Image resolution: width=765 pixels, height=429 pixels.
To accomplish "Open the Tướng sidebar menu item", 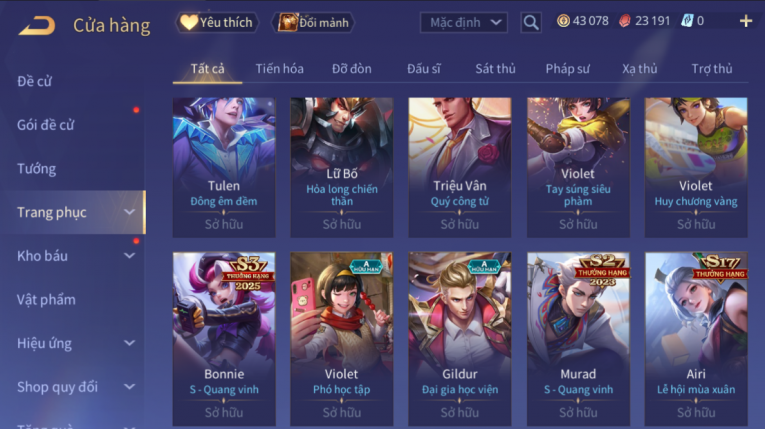I will (37, 169).
